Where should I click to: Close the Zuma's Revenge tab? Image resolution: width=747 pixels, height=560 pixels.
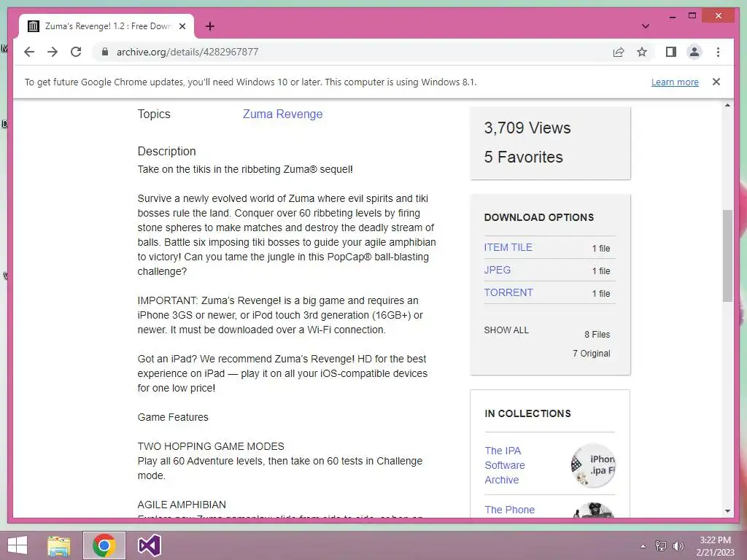point(182,26)
